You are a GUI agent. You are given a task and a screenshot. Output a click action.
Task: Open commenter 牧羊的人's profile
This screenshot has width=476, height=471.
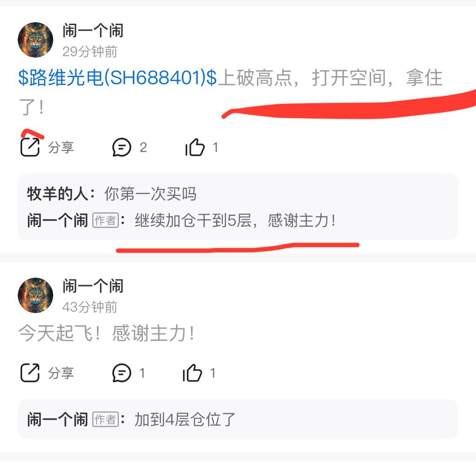[x=58, y=194]
